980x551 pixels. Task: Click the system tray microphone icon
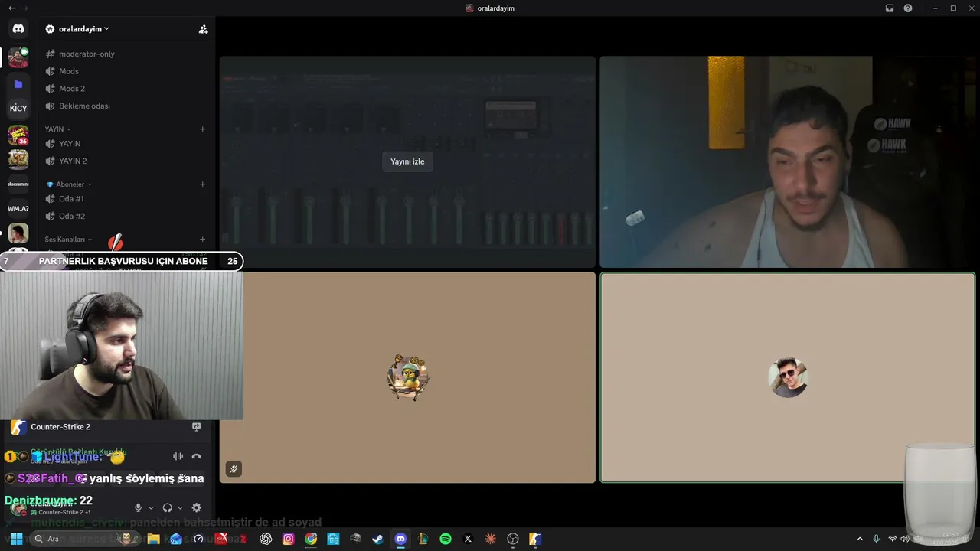tap(877, 539)
